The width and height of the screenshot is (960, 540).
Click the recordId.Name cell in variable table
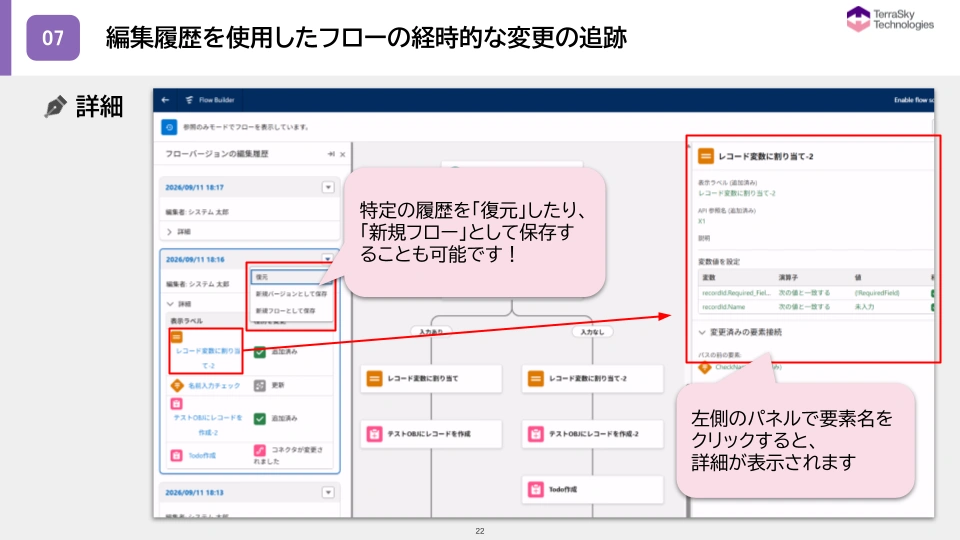[724, 307]
